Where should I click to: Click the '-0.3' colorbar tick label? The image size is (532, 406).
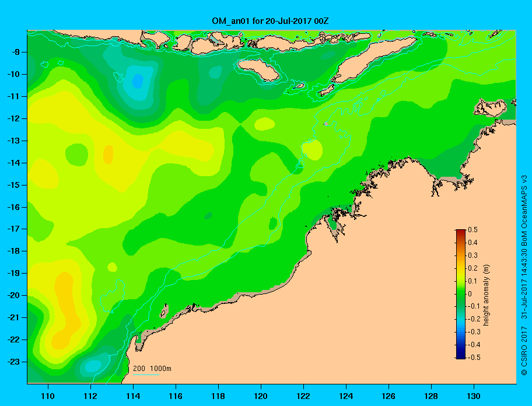coord(474,332)
